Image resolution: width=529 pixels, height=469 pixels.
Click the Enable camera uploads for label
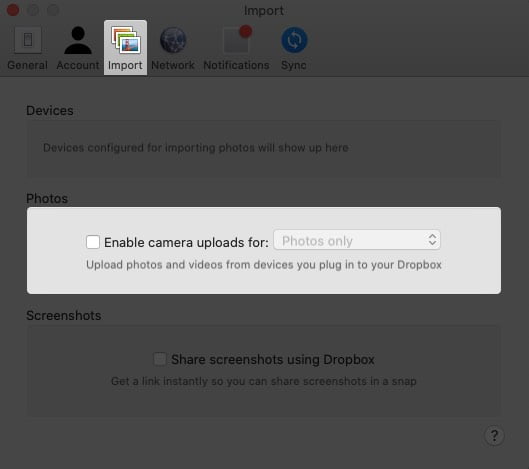[186, 242]
